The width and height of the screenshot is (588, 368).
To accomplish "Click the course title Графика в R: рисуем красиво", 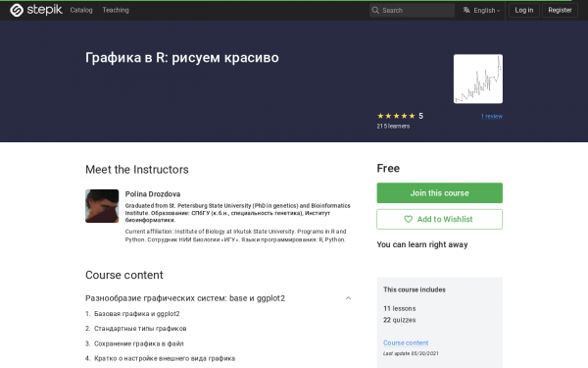I will pos(182,58).
